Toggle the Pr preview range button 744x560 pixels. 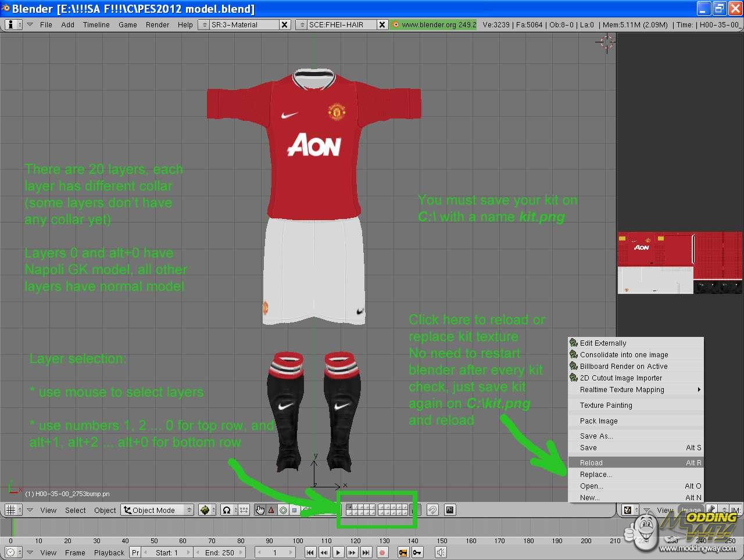coord(135,552)
